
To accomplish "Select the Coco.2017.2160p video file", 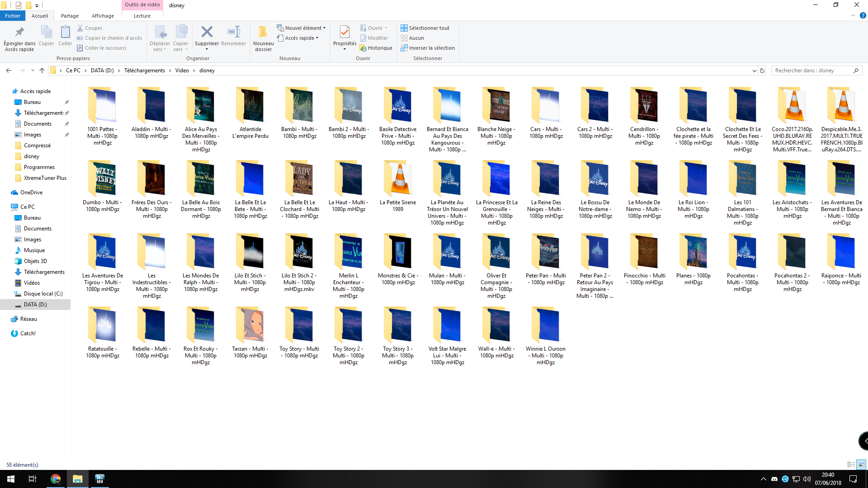I will (x=792, y=121).
